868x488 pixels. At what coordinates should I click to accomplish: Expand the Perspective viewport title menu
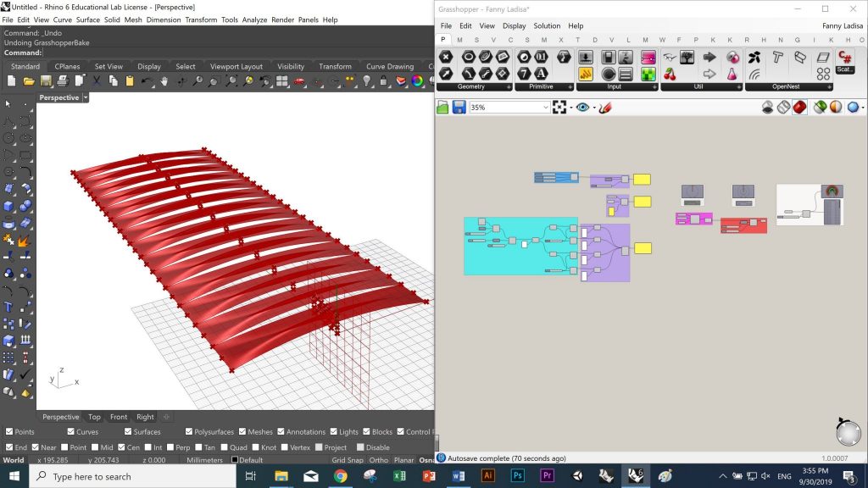86,97
